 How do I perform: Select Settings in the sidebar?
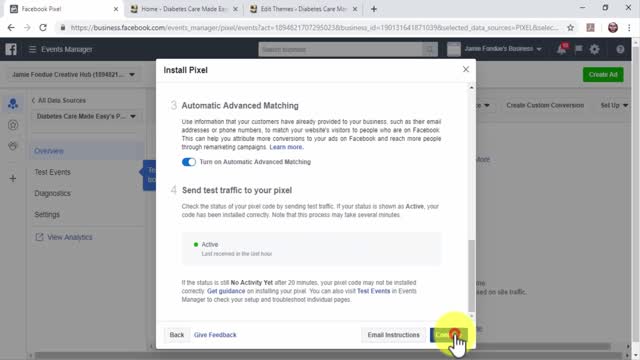(x=47, y=215)
